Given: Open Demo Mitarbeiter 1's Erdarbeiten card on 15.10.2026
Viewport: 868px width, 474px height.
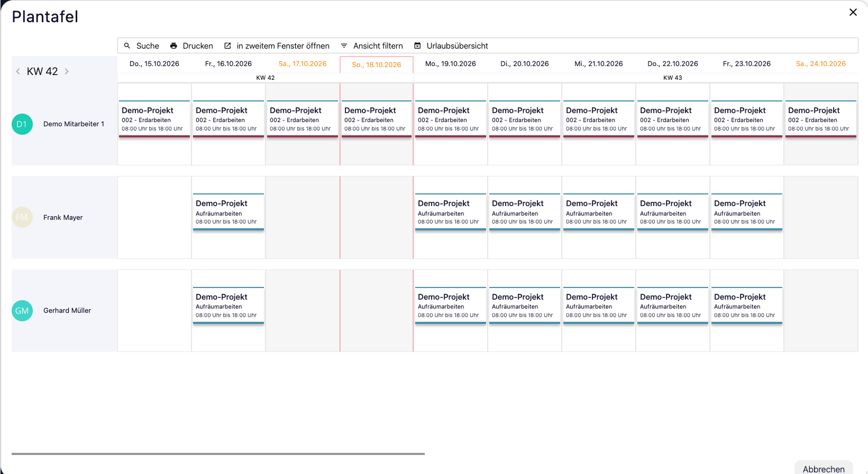Looking at the screenshot, I should click(154, 119).
